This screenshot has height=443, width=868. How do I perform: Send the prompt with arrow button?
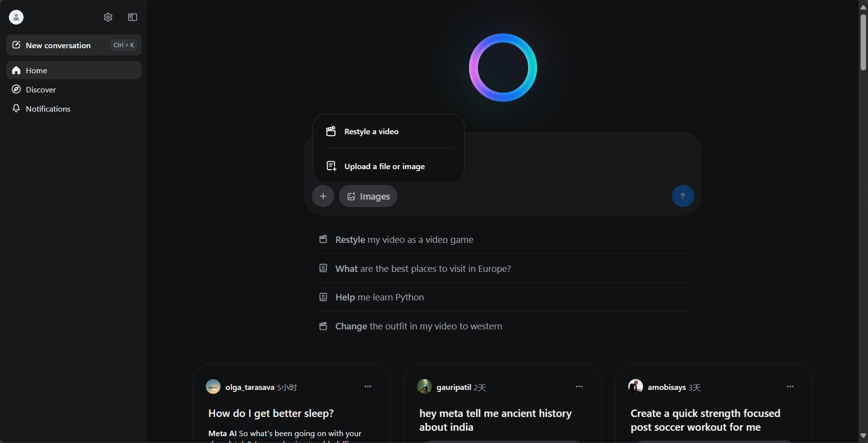click(683, 196)
